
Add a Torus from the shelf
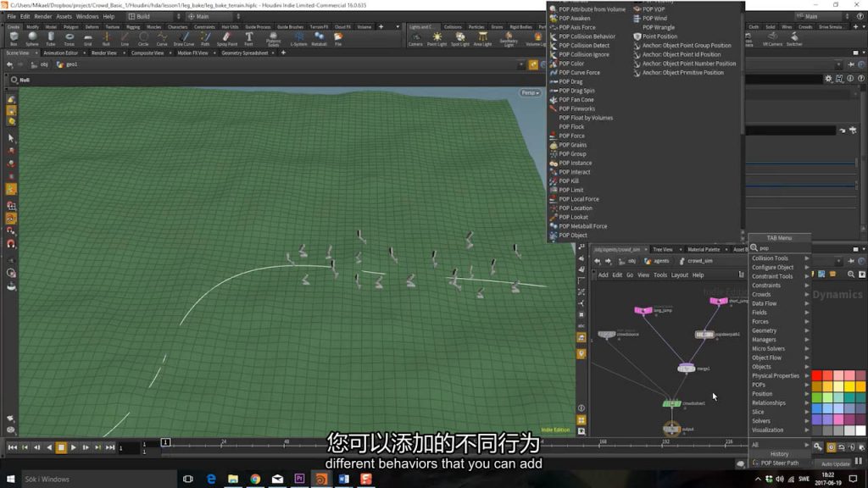[70, 38]
